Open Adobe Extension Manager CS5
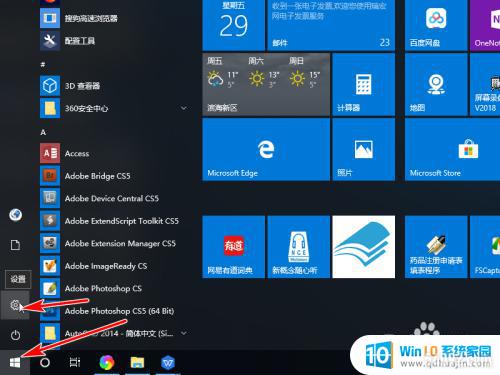This screenshot has height=375, width=500. (113, 243)
